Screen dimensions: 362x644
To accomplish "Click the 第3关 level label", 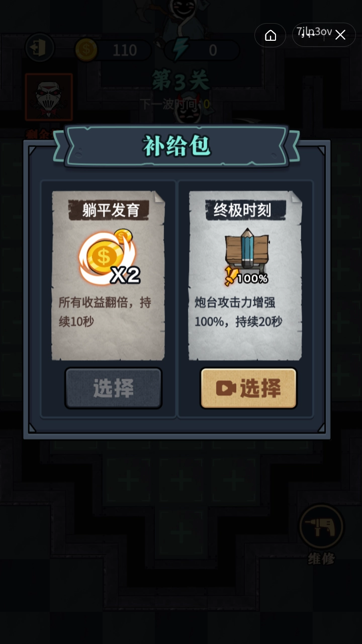I will click(180, 80).
